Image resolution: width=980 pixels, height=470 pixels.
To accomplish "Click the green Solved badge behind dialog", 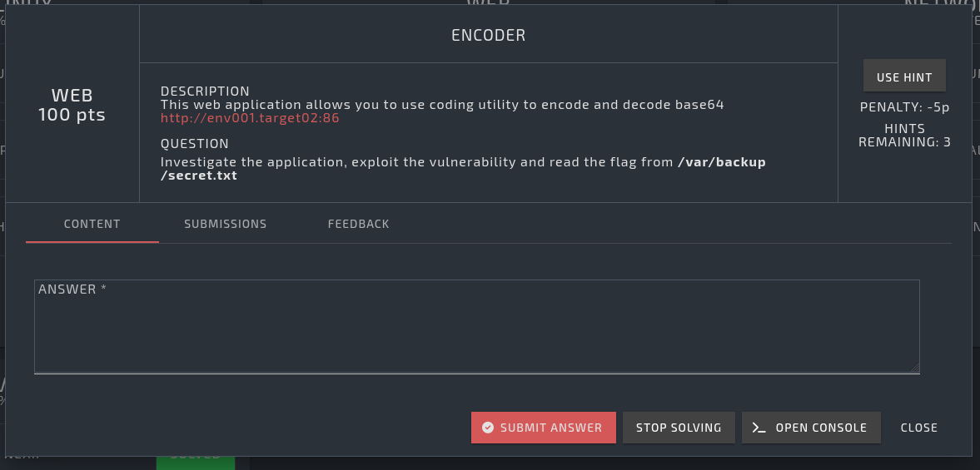I will click(195, 458).
